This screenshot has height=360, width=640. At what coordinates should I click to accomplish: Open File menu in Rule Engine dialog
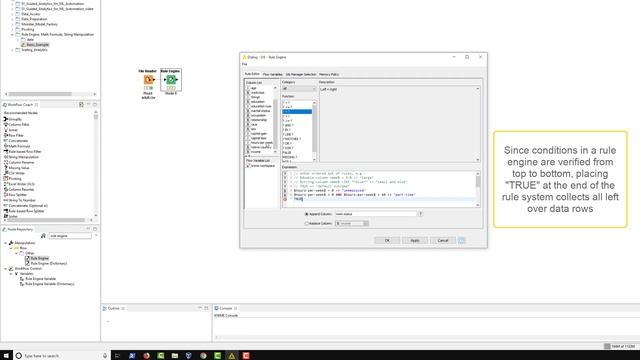pyautogui.click(x=244, y=64)
